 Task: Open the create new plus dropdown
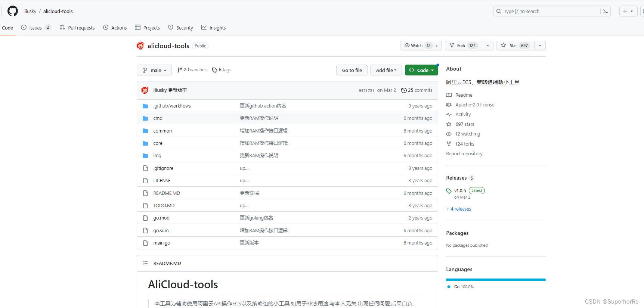(x=628, y=11)
